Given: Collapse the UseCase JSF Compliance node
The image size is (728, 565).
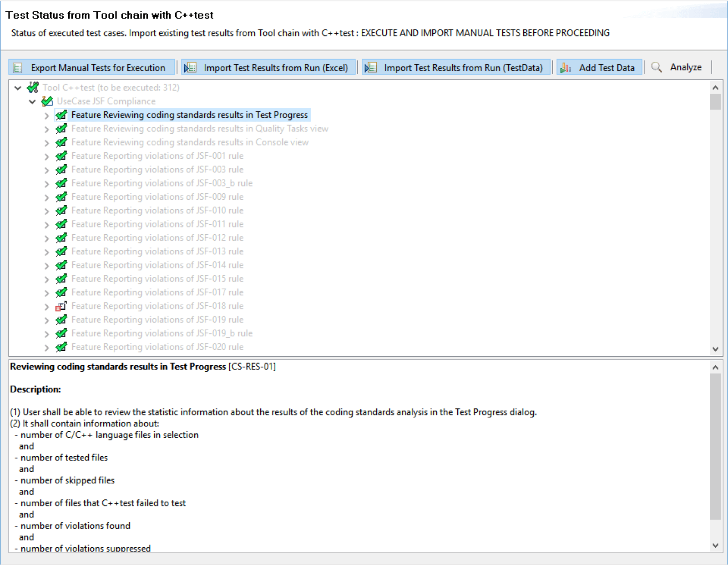Looking at the screenshot, I should 32,101.
